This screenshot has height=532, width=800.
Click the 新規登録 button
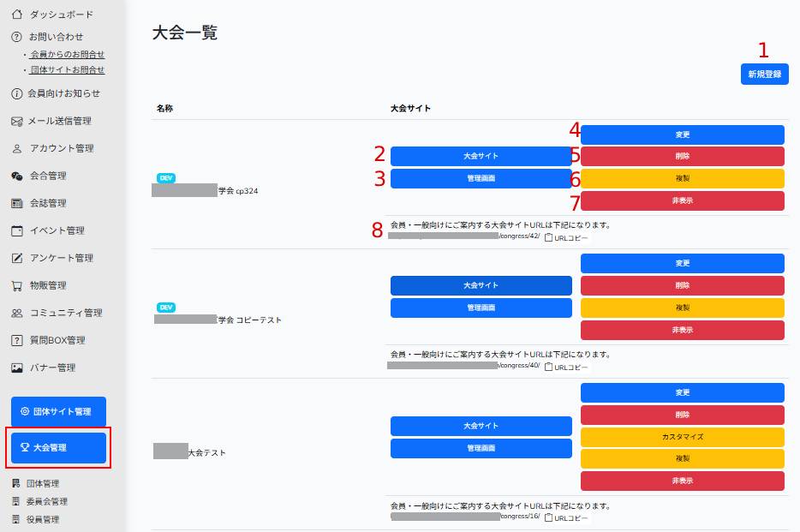[764, 75]
